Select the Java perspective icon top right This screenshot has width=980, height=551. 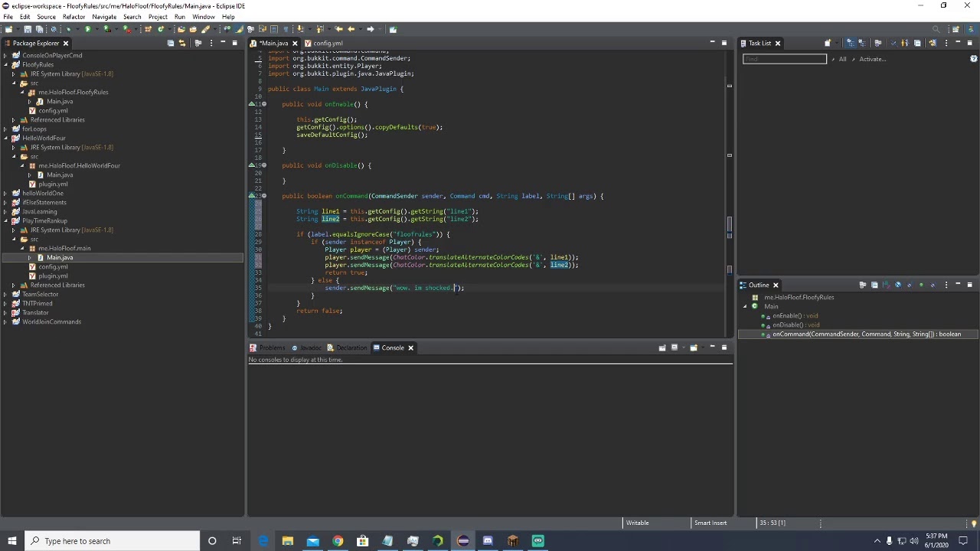(x=971, y=29)
